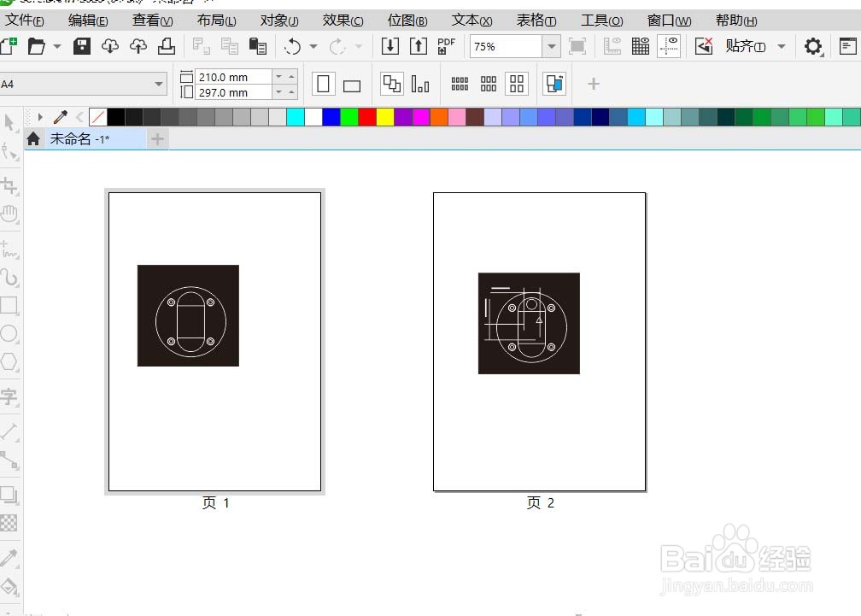Publish to PDF icon
This screenshot has width=861, height=616.
[447, 46]
